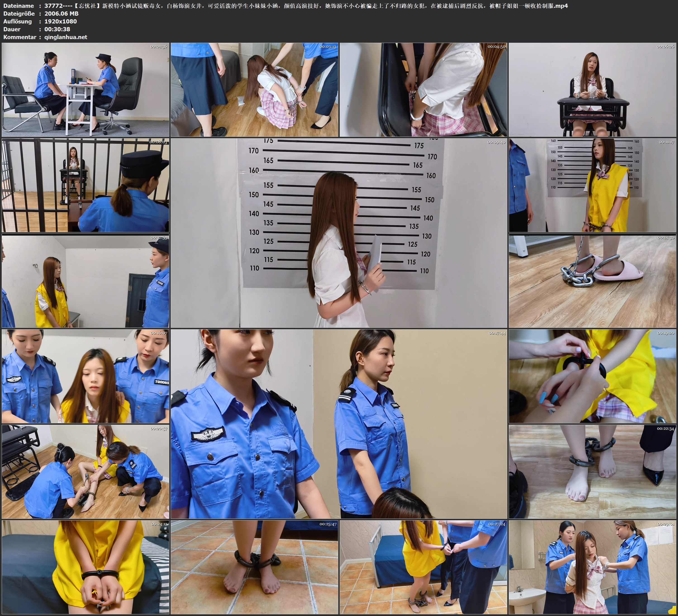This screenshot has width=678, height=616.
Task: Click the qinglanhua.net comment text
Action: [x=66, y=37]
